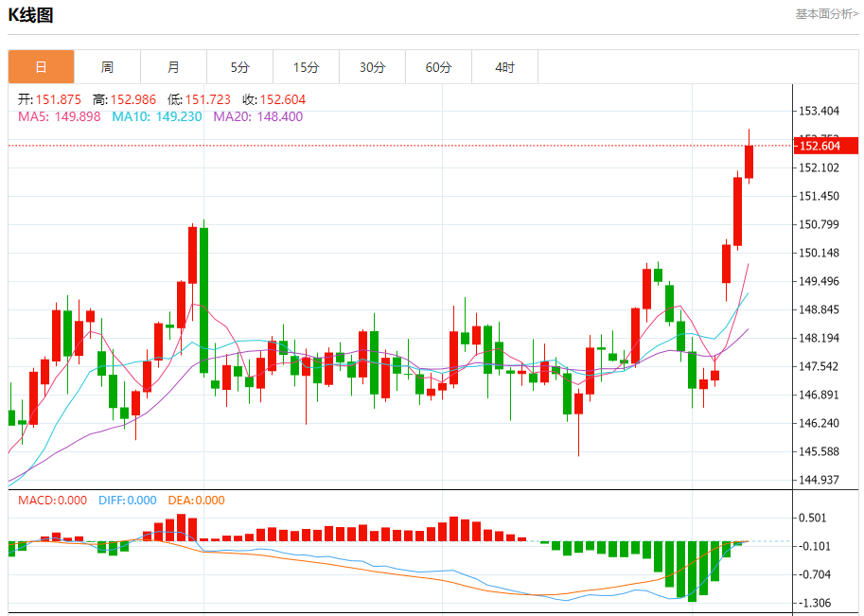Click the 低: 151.723 low value
This screenshot has width=864, height=616.
199,99
